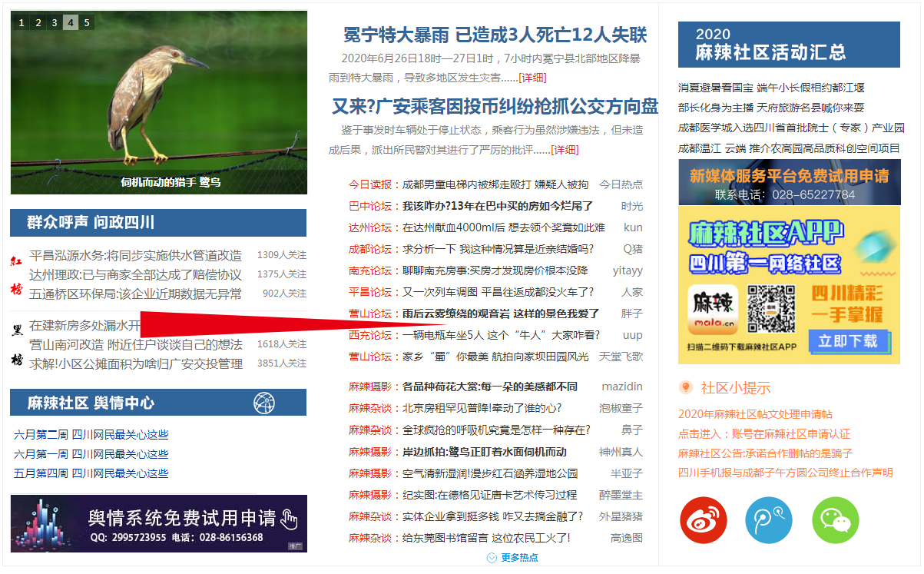This screenshot has height=574, width=924.
Task: Select carousel slide 3 indicator
Action: coord(54,22)
